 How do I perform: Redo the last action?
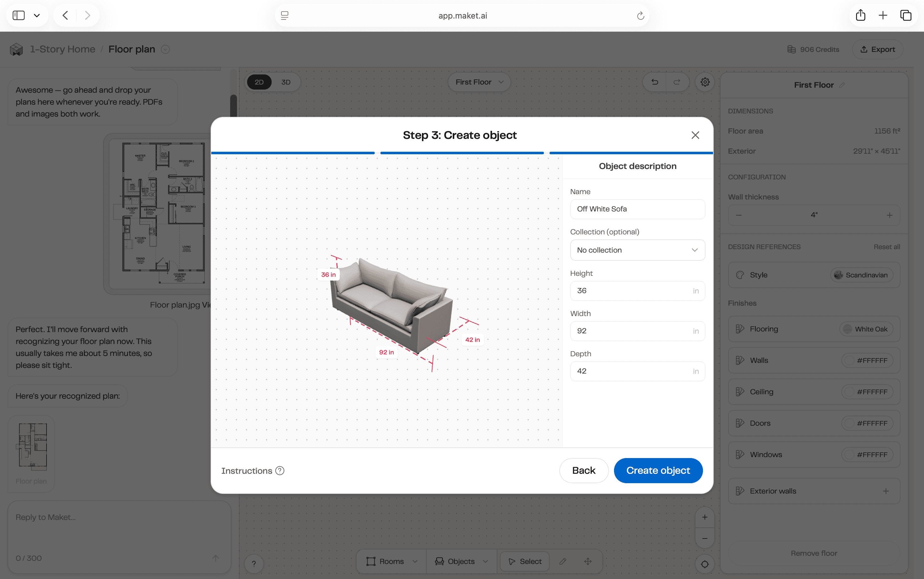677,82
